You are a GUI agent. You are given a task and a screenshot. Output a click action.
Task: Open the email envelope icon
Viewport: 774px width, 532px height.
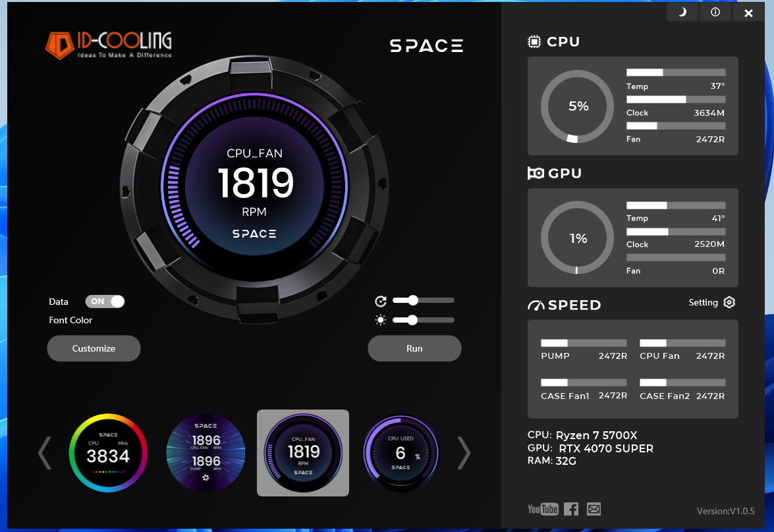594,509
